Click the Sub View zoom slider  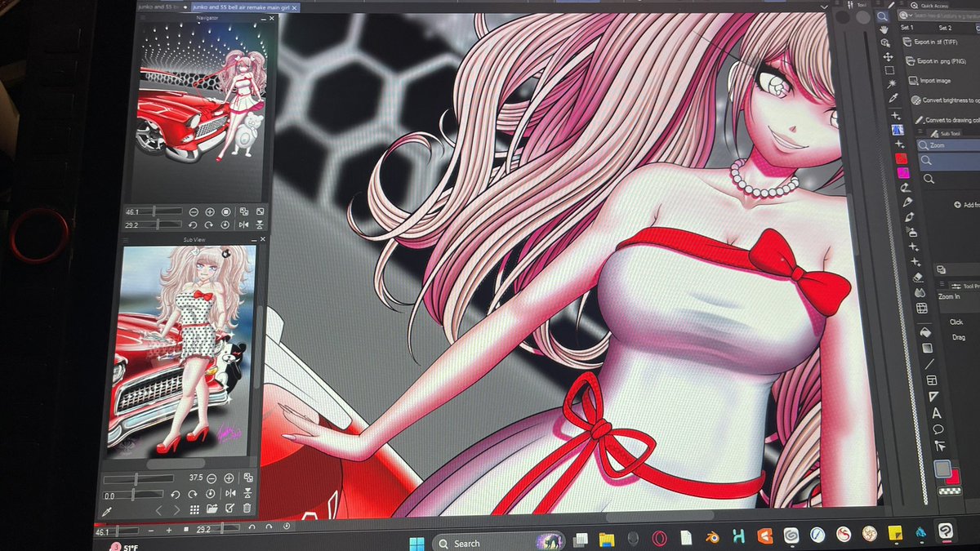pos(139,479)
